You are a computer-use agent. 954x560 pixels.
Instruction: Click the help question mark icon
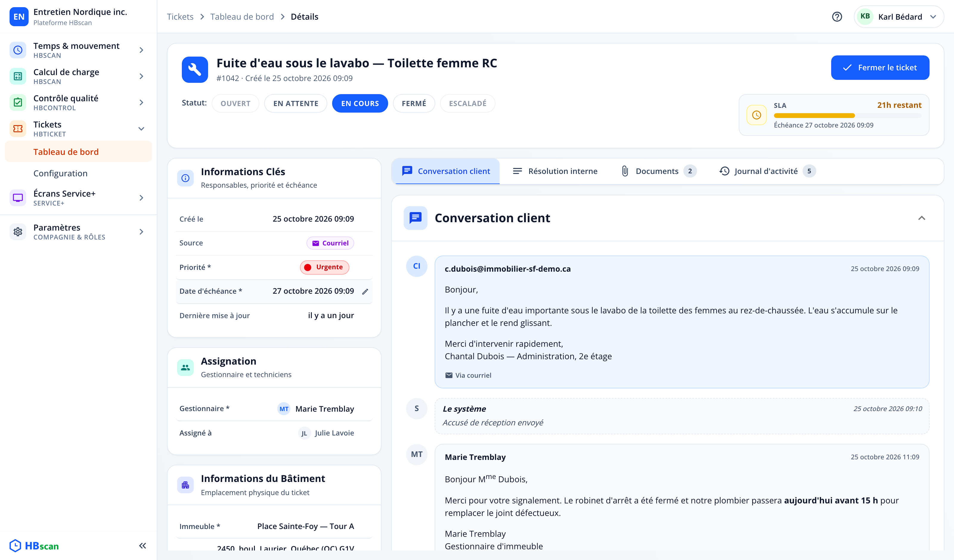click(837, 17)
